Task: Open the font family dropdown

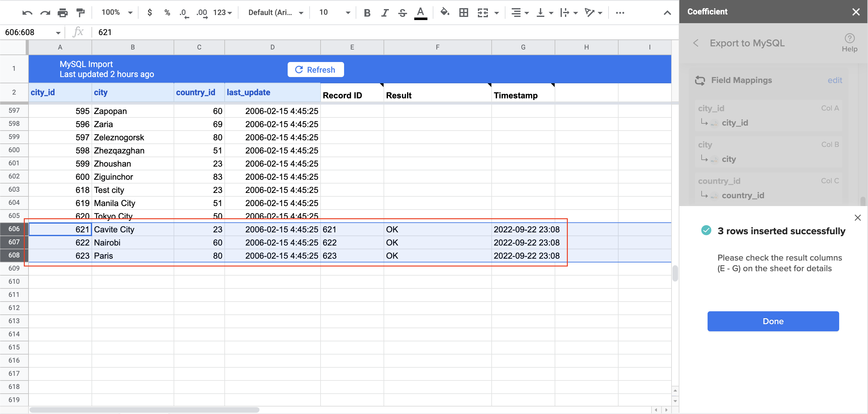Action: point(276,13)
